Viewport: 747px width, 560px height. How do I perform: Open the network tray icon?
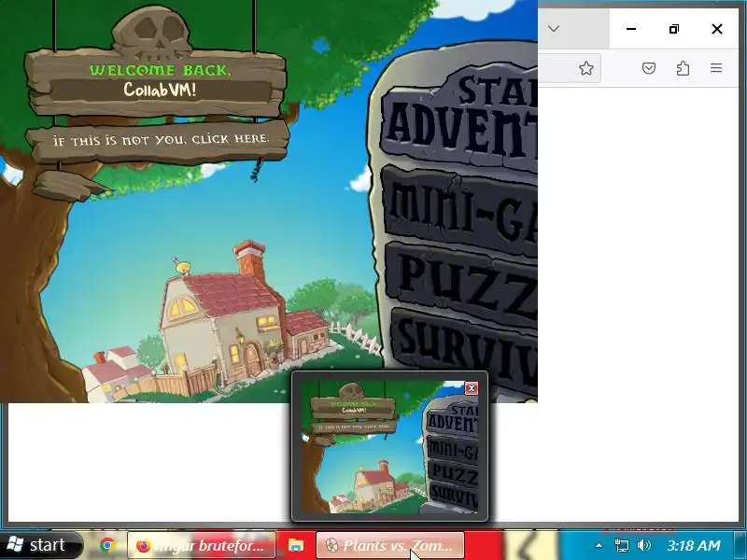tap(621, 545)
